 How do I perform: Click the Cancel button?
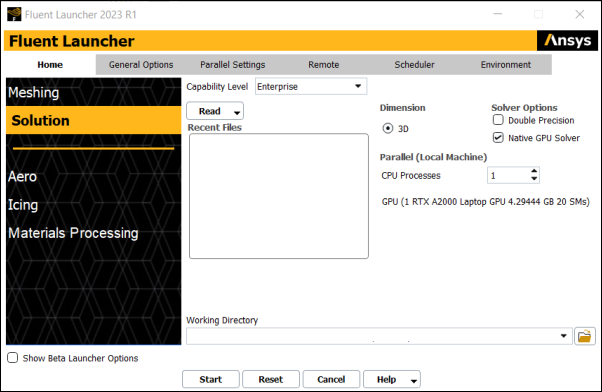[x=331, y=379]
